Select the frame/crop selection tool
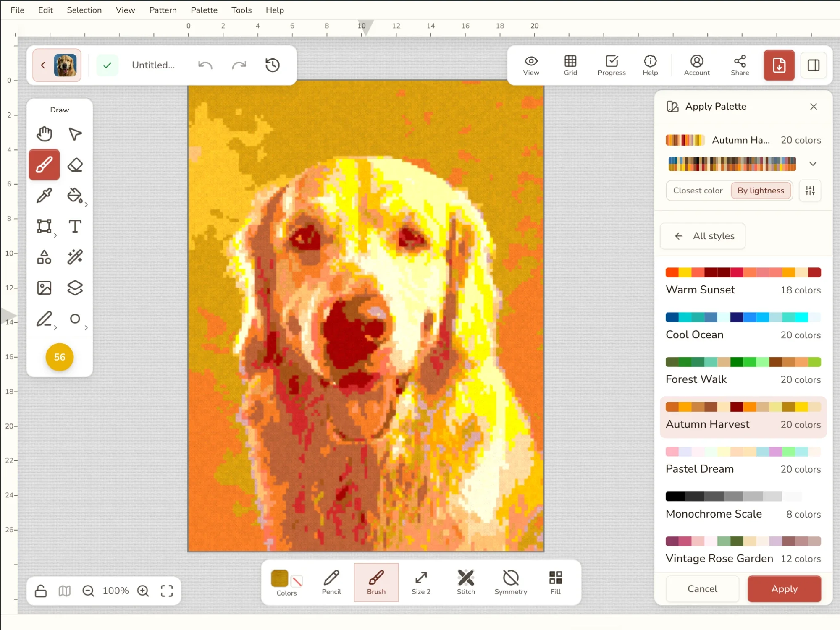 [44, 226]
